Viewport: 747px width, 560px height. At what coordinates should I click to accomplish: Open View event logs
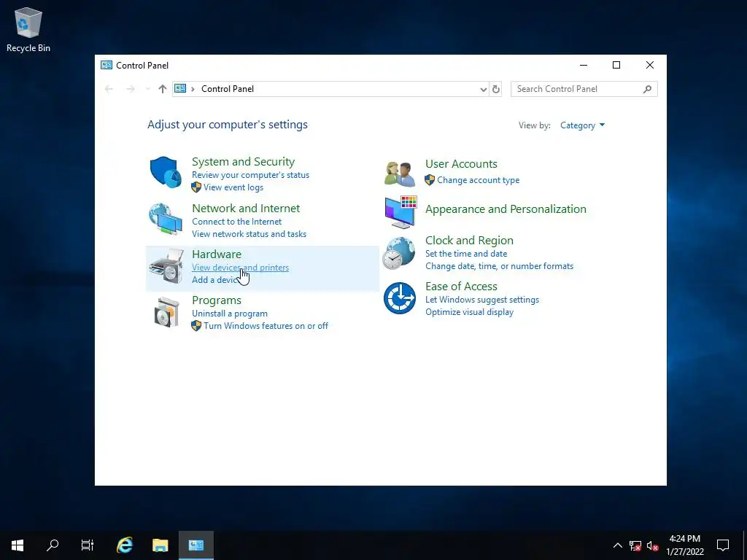[233, 187]
